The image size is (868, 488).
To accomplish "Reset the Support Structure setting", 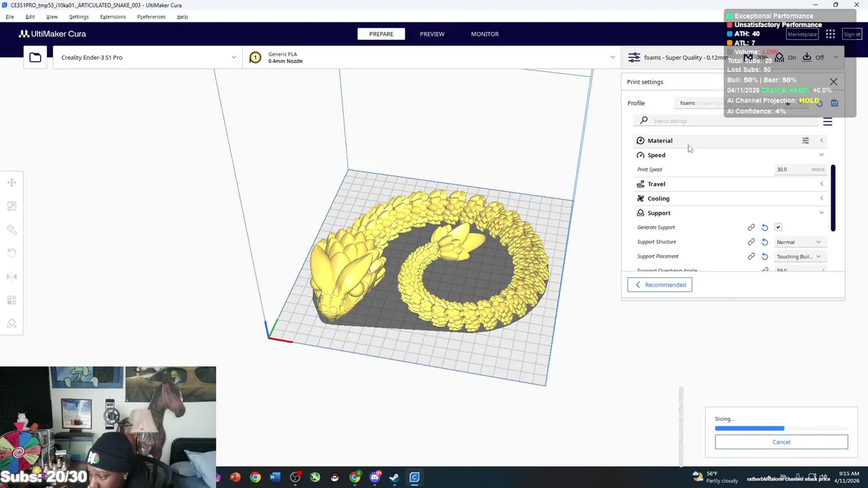I will click(x=765, y=242).
